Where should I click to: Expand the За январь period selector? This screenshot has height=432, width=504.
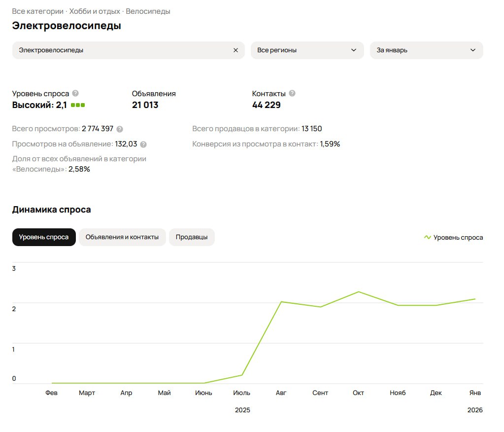[x=426, y=50]
